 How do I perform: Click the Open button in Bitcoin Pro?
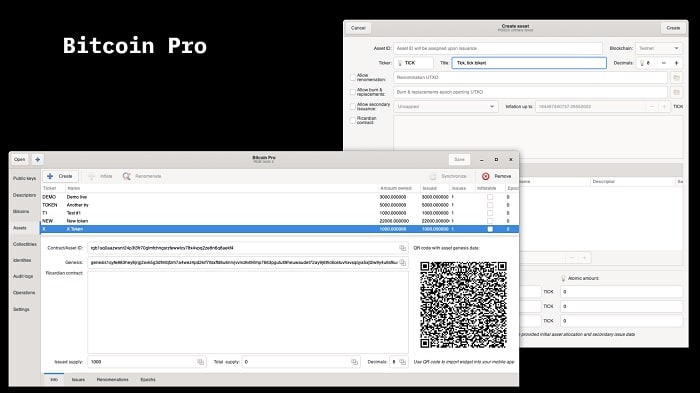(x=20, y=159)
